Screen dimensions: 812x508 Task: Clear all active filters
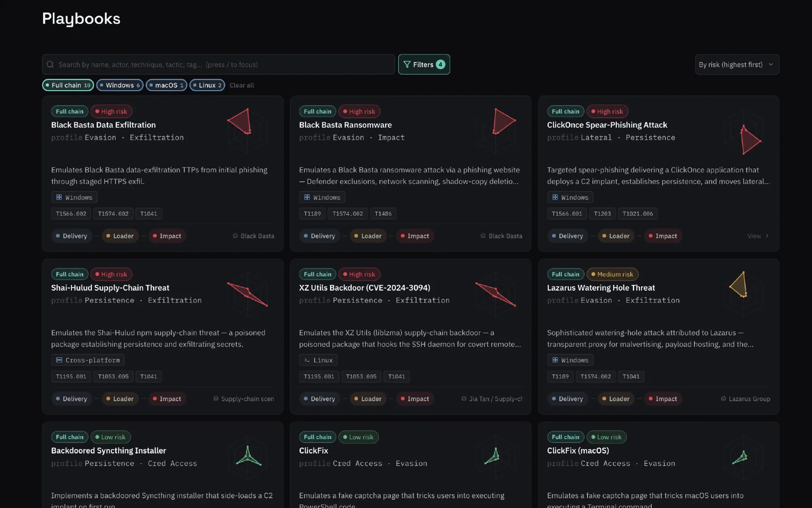point(242,85)
